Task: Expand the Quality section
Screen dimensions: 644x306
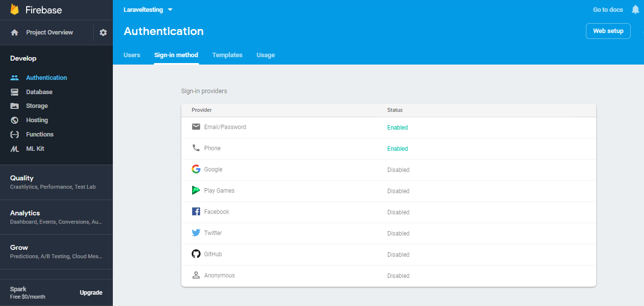Action: pyautogui.click(x=56, y=182)
